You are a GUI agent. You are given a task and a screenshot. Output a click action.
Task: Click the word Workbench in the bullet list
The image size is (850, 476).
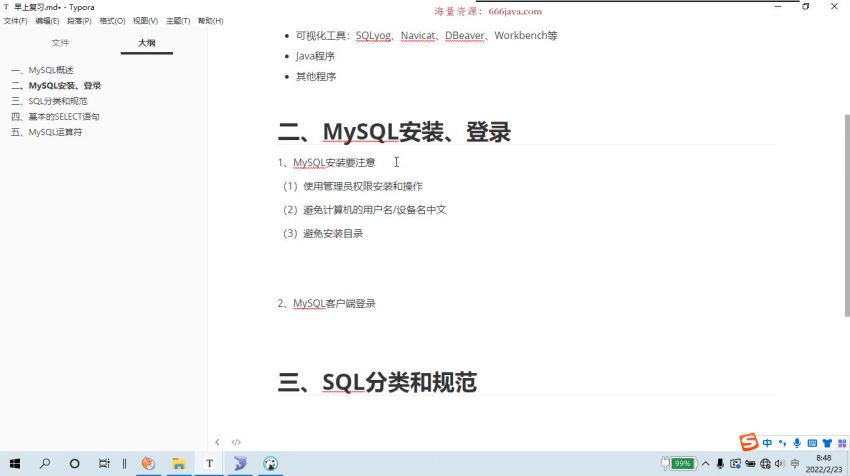(x=520, y=35)
